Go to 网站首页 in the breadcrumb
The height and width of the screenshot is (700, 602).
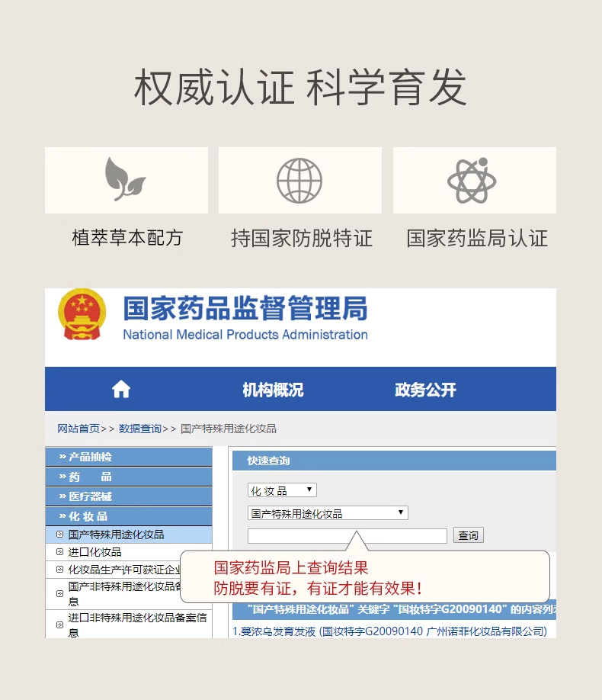click(78, 429)
